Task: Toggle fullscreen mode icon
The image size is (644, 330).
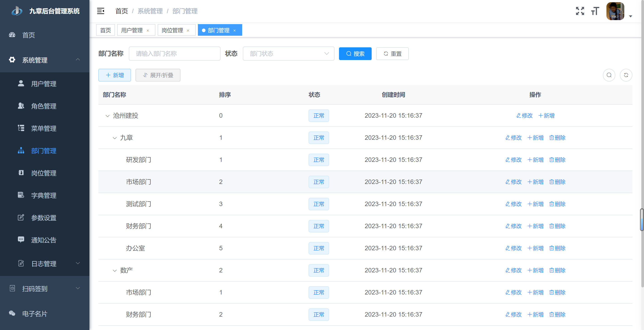Action: coord(580,11)
